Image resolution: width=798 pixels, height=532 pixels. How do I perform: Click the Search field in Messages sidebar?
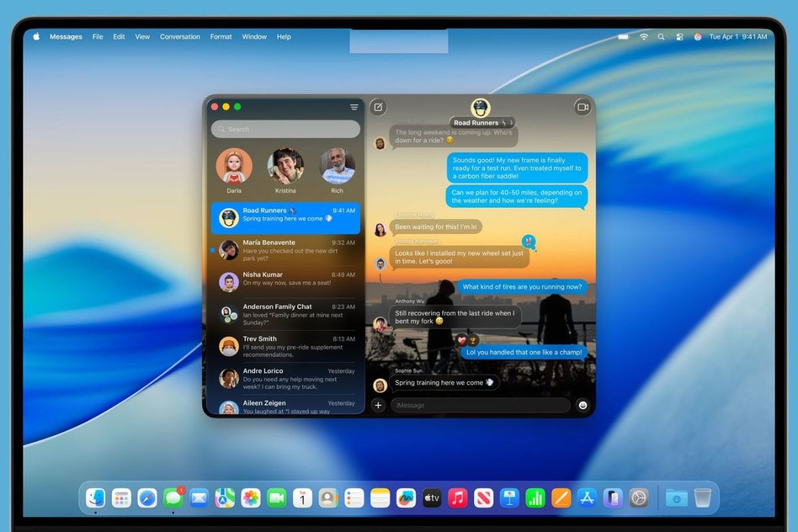click(x=285, y=129)
